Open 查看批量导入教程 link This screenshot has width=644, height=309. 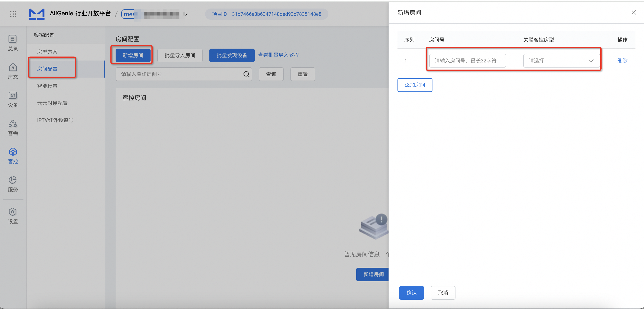278,55
